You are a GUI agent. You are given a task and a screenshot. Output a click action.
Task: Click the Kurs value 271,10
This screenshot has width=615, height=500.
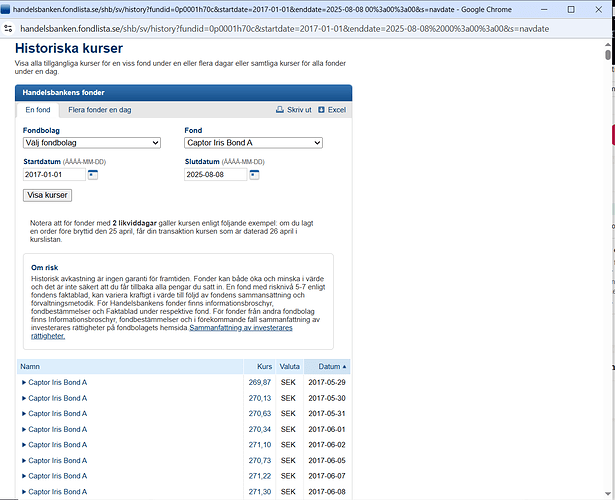[260, 445]
